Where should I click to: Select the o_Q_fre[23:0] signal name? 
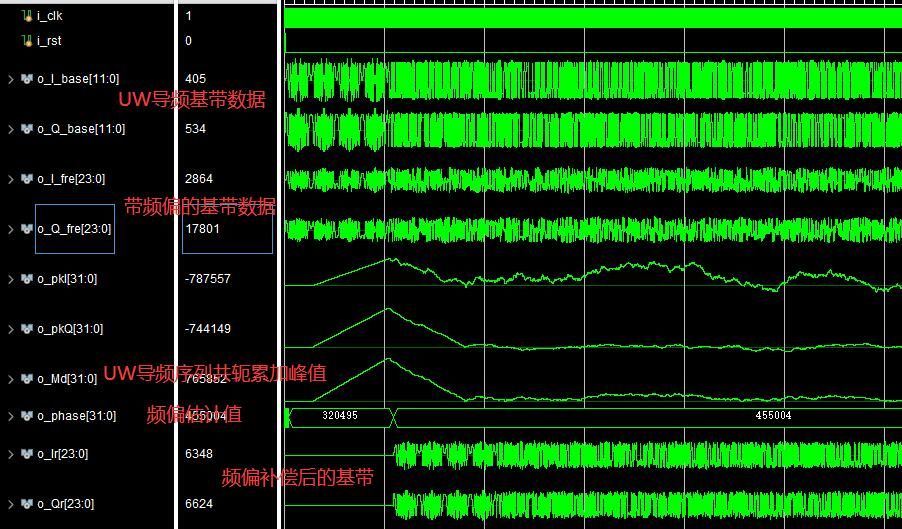click(x=74, y=229)
